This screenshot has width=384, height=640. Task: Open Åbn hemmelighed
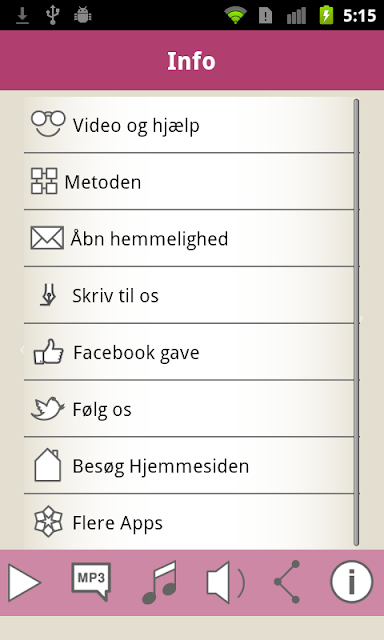pos(189,238)
